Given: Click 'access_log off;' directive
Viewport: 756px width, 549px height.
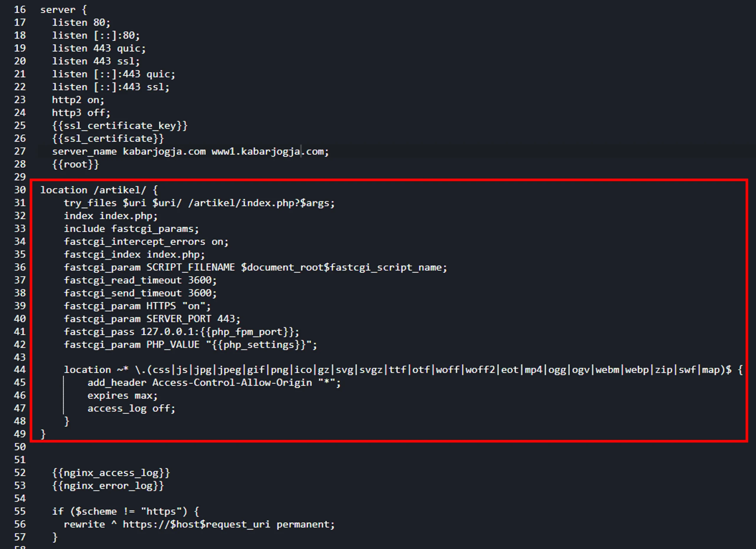Looking at the screenshot, I should (x=131, y=409).
